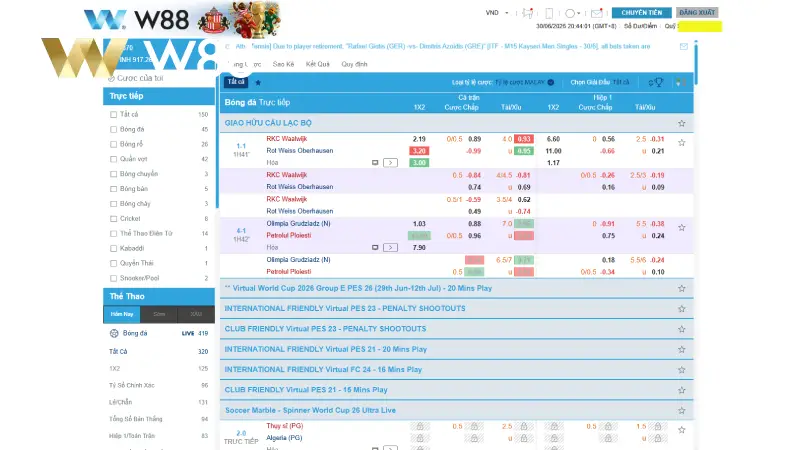This screenshot has width=800, height=450.
Task: Open live stream icon for Olimpia Grudziadz match
Action: tap(375, 247)
